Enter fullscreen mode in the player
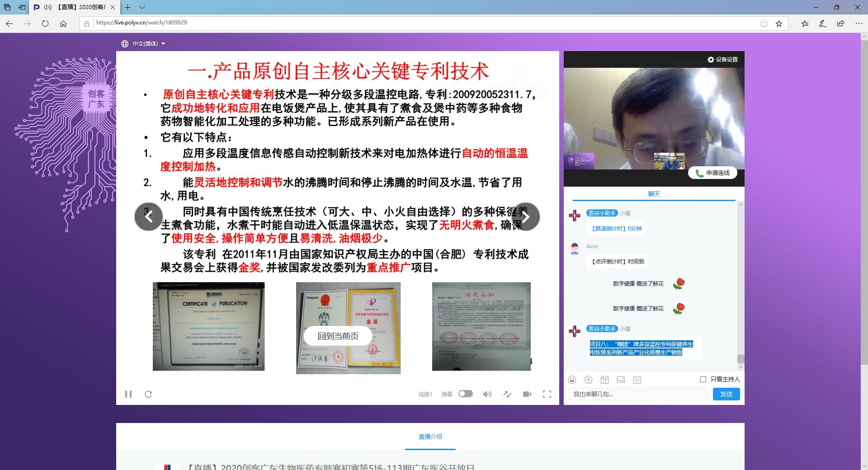This screenshot has width=868, height=470. (x=547, y=394)
